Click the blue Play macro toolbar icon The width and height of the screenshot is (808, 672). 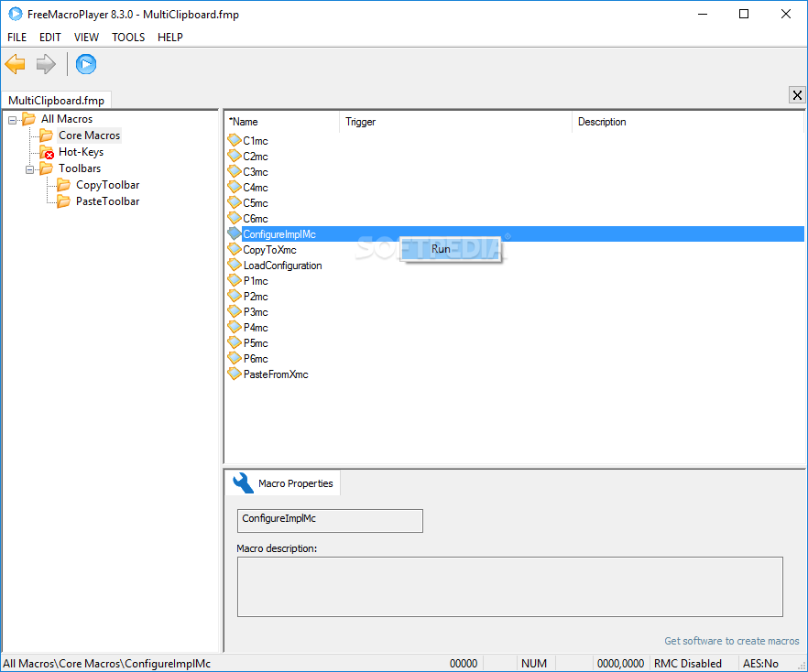pyautogui.click(x=86, y=64)
